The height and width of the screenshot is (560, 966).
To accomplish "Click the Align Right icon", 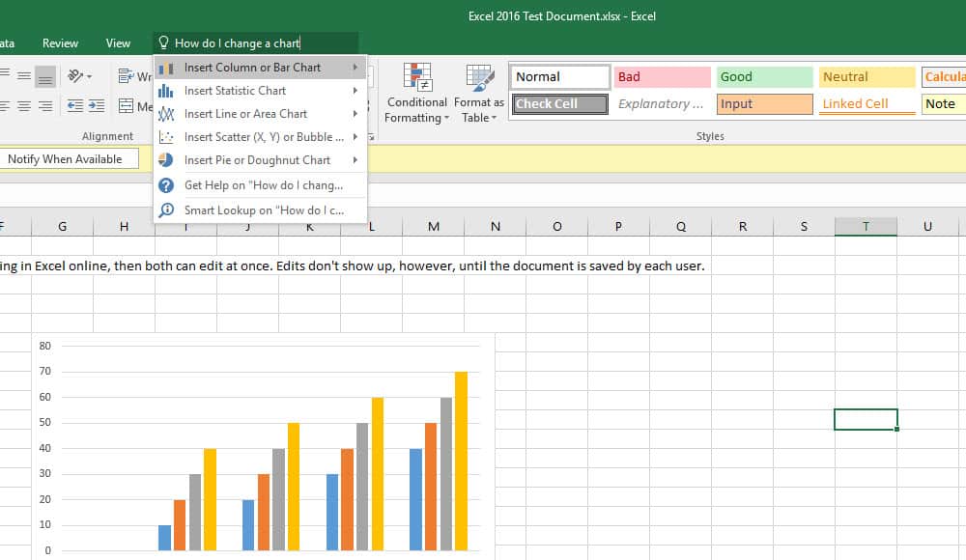I will tap(45, 106).
